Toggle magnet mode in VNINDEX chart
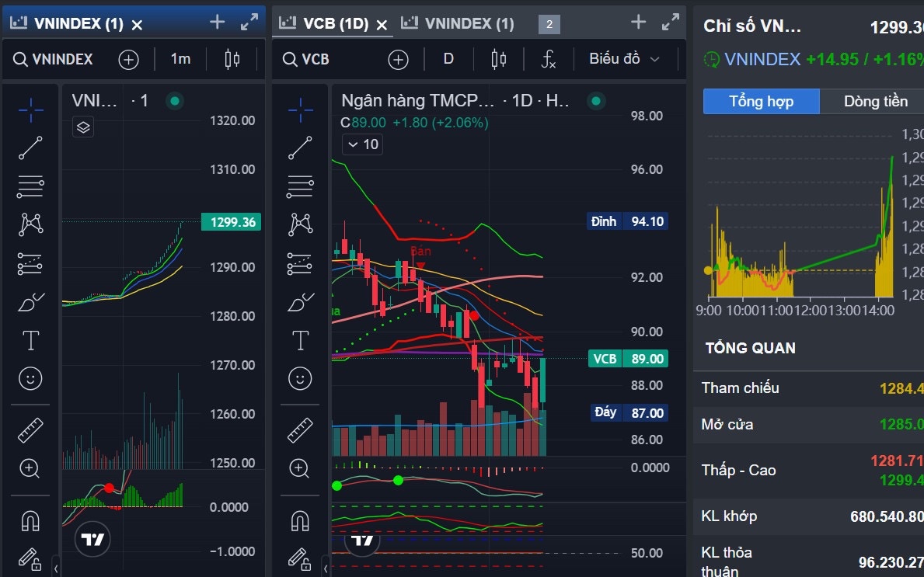 coord(30,520)
